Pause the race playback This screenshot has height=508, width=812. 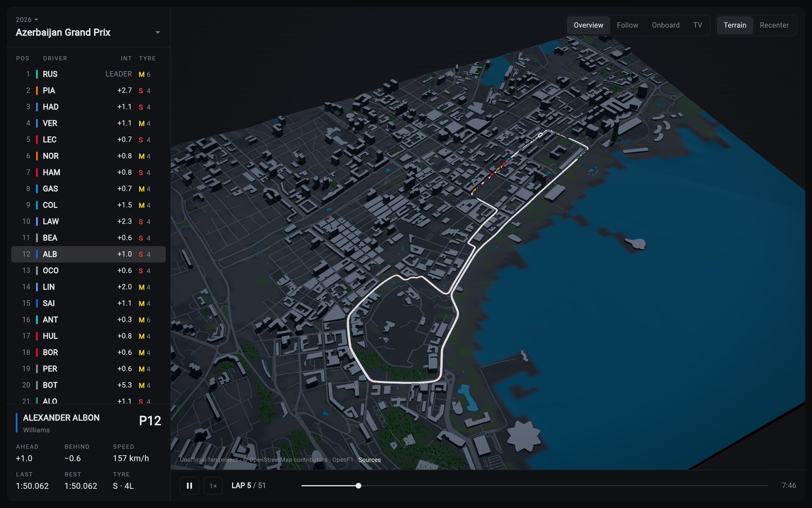189,486
